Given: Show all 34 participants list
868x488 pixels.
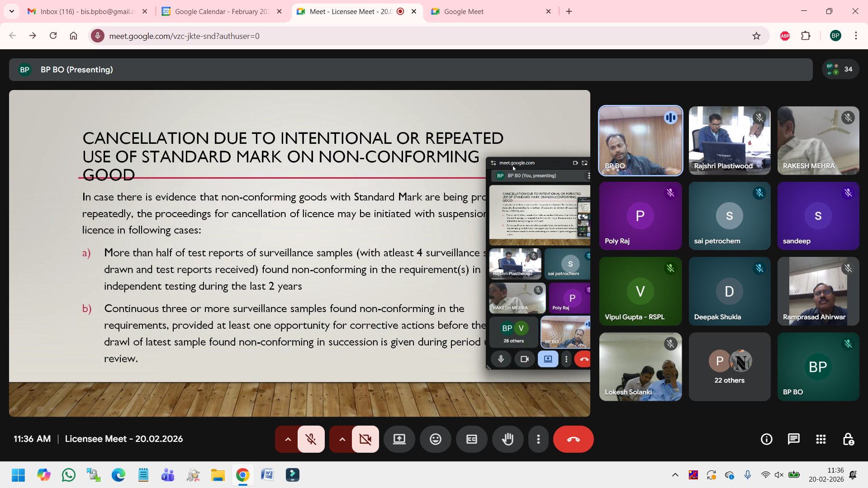Looking at the screenshot, I should coord(840,69).
